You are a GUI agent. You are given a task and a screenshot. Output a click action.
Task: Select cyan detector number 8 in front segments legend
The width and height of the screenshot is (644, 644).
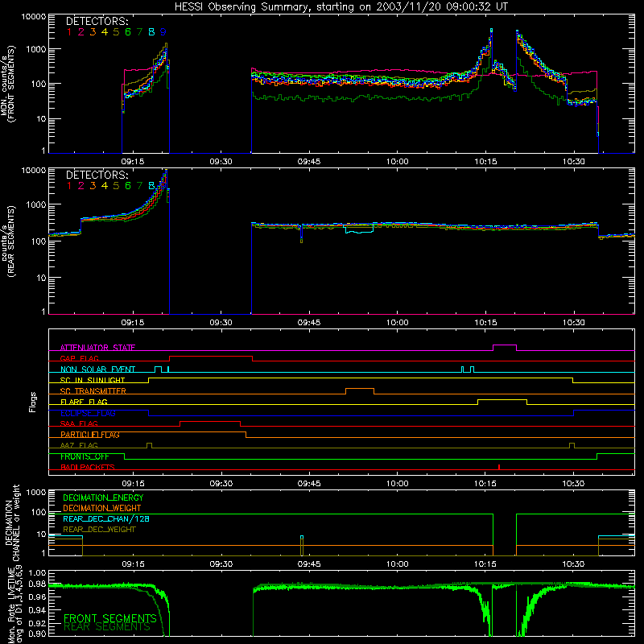pyautogui.click(x=151, y=32)
